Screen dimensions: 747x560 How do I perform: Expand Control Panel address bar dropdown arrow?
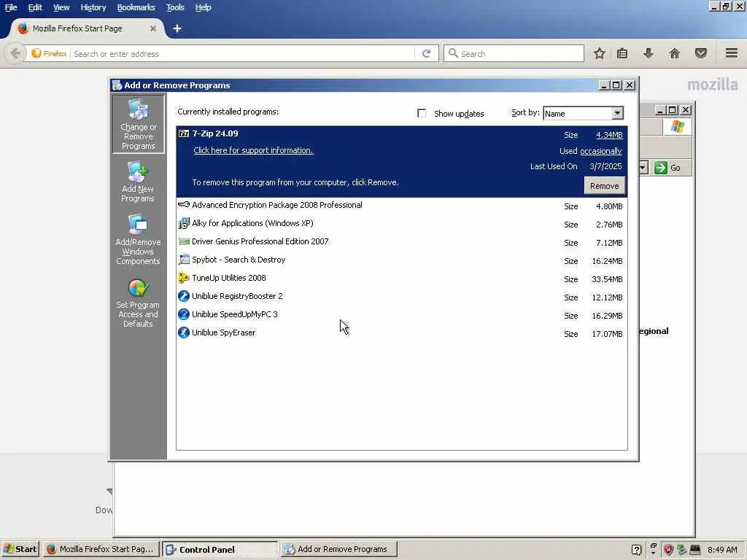click(643, 168)
